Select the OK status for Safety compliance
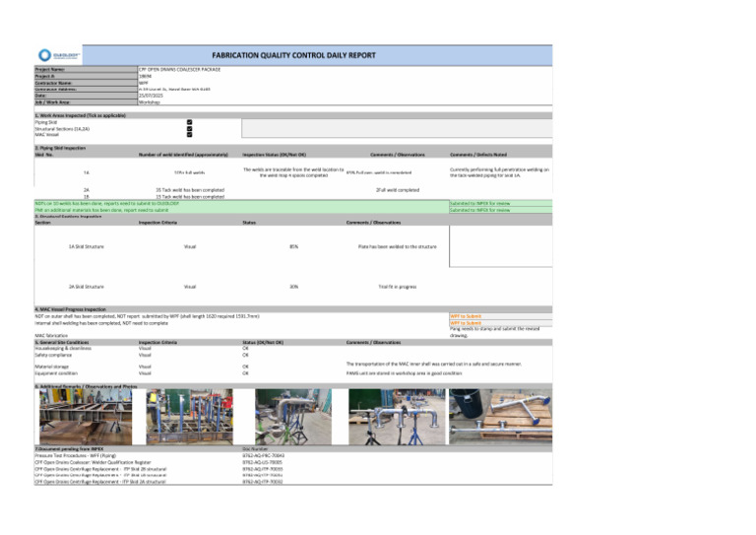 (245, 355)
